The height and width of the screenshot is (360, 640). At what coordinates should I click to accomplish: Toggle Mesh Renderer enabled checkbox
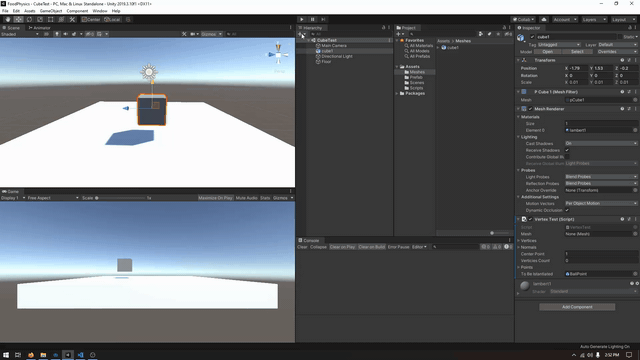click(531, 109)
